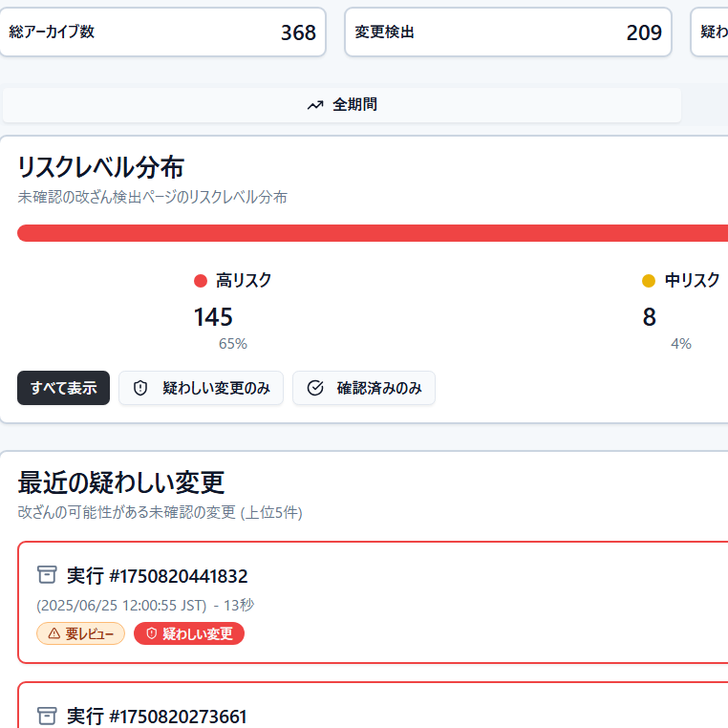Click the trend arrow icon beside 全期間
Image resolution: width=728 pixels, height=728 pixels.
click(x=315, y=105)
